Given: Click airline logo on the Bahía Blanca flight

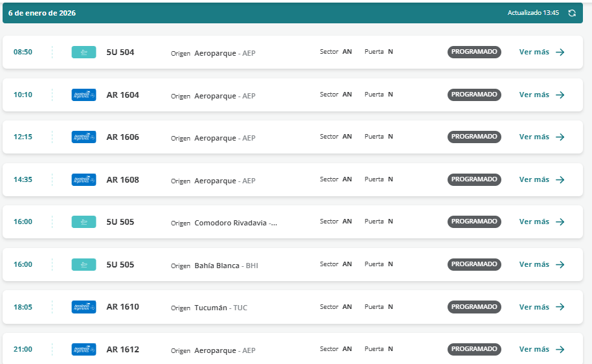Looking at the screenshot, I should (x=84, y=265).
